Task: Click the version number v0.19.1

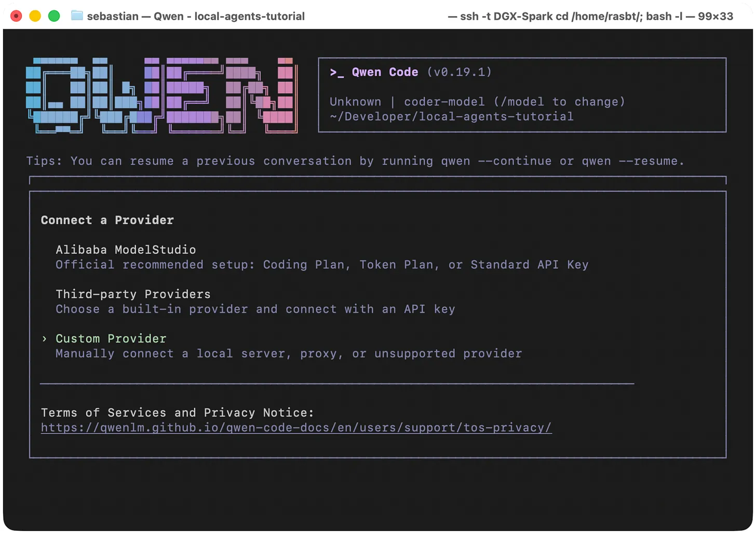Action: (459, 72)
